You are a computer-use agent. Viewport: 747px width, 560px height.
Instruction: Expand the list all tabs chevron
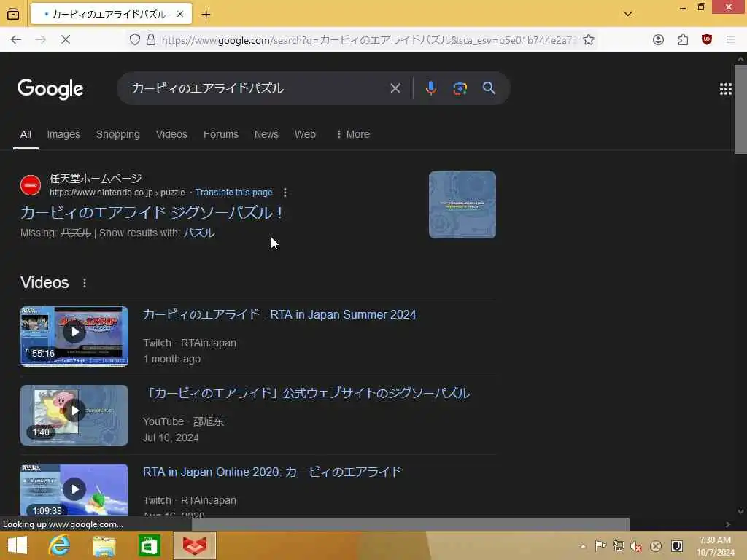pos(628,14)
